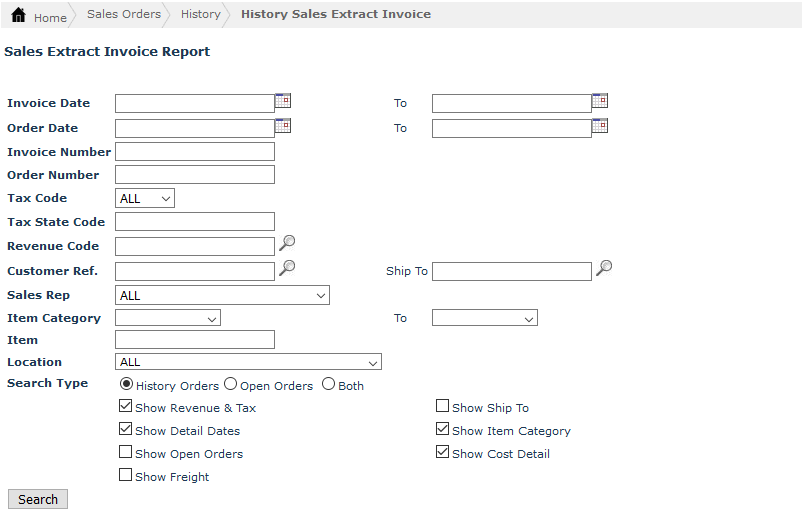Select the Open Orders radio button
This screenshot has width=802, height=515.
(231, 384)
